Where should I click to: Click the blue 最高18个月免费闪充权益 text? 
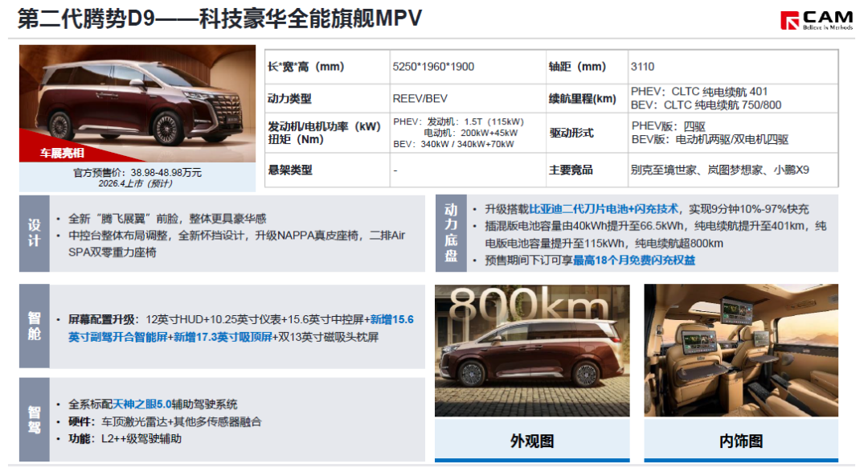click(634, 261)
